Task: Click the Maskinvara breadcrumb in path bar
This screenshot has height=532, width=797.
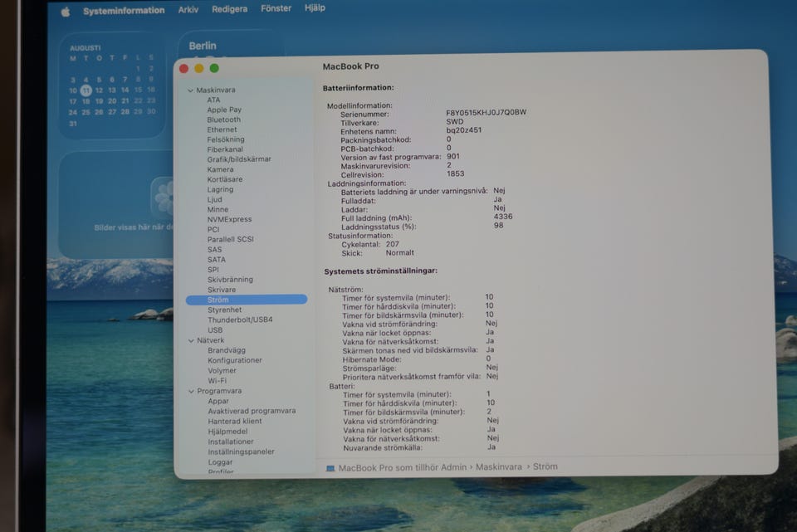Action: coord(499,467)
